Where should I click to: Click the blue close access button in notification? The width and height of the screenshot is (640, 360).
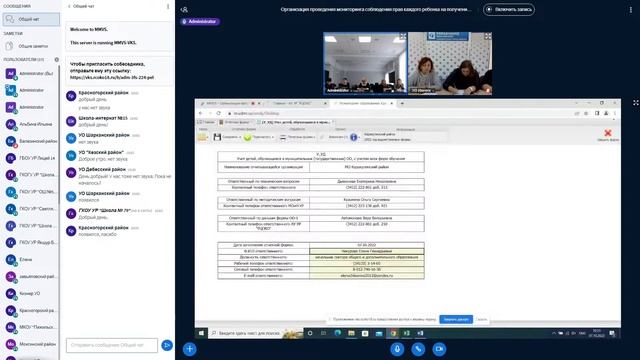456,319
